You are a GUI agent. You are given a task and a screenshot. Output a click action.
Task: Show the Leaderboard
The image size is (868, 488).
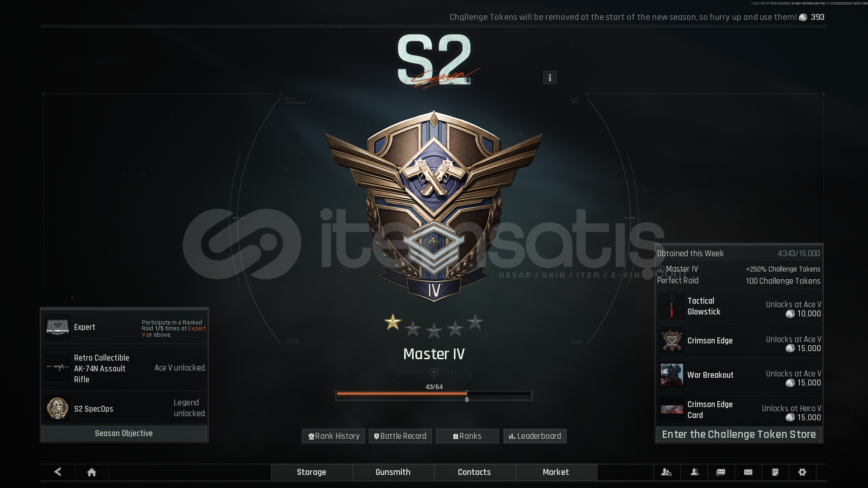535,436
